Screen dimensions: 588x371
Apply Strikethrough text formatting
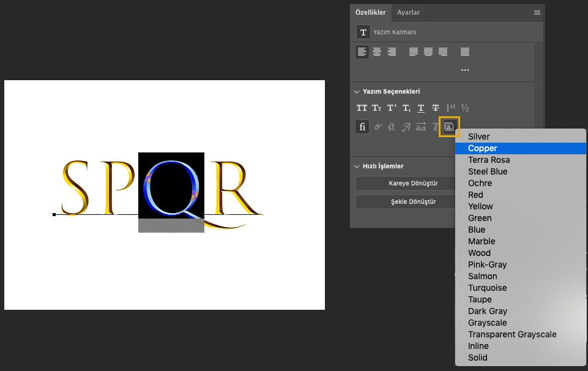point(435,108)
